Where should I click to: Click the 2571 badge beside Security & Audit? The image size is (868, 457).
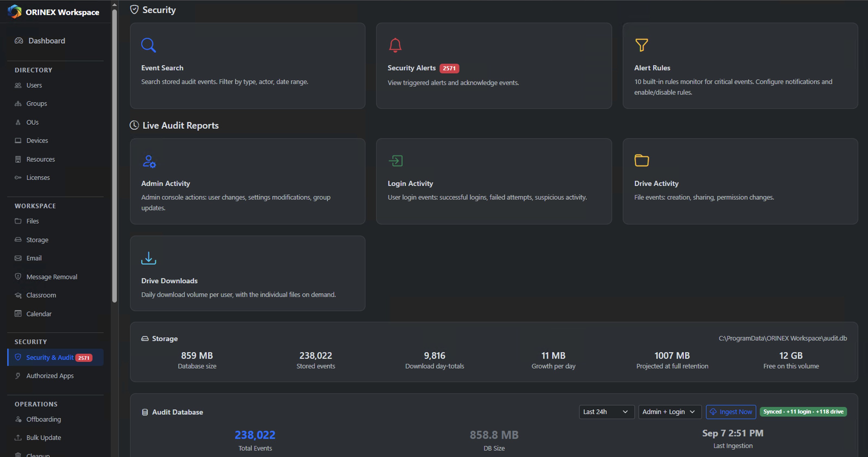coord(84,358)
